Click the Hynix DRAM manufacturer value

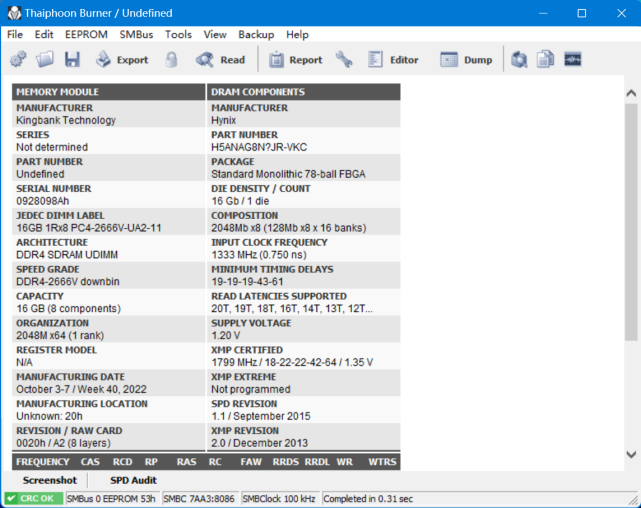click(223, 120)
